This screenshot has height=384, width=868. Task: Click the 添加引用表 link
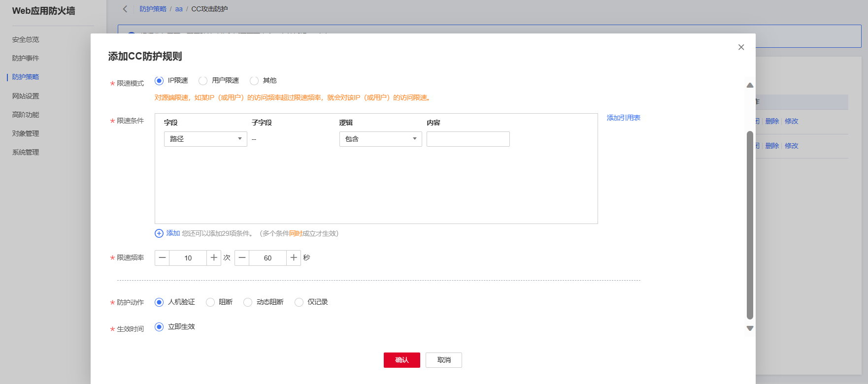click(623, 118)
